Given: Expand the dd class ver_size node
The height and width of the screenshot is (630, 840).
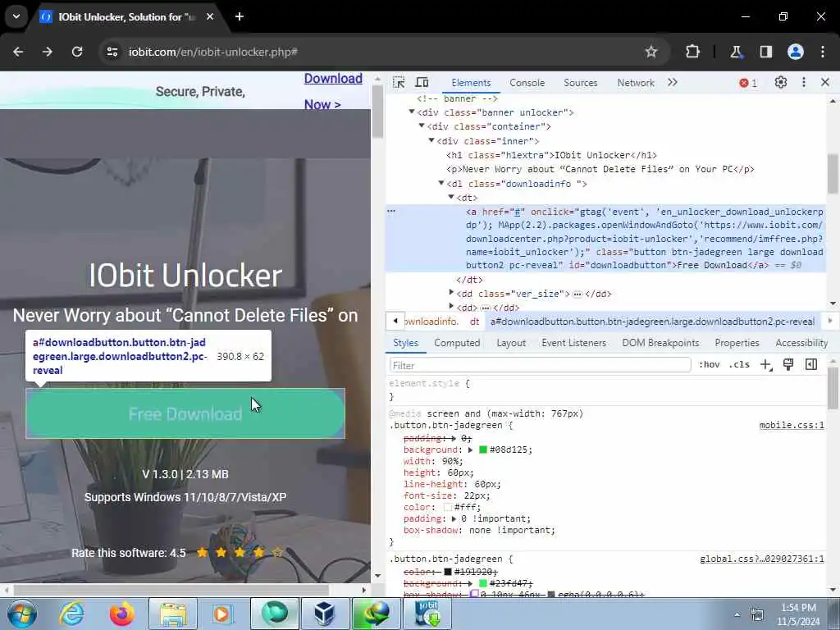Looking at the screenshot, I should 451,293.
